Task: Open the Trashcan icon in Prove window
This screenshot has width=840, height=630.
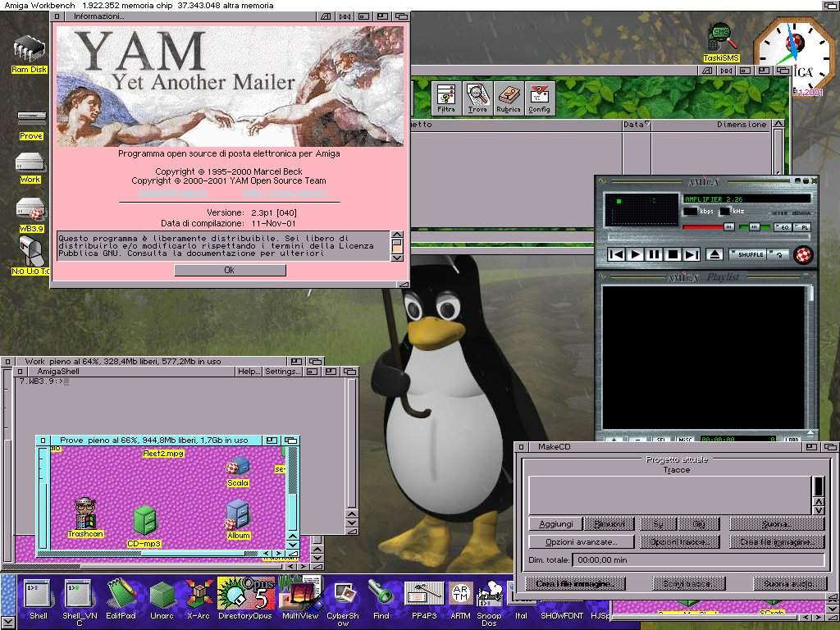Action: pos(84,515)
